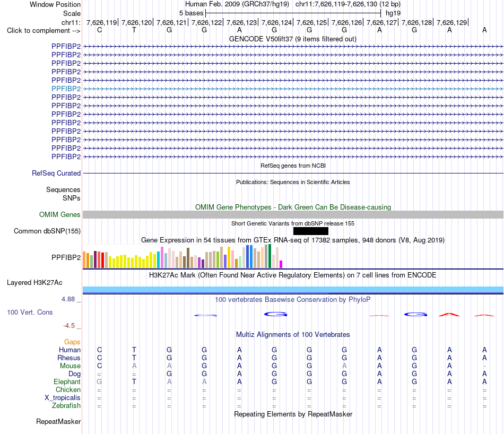Click the orange Gaps label
Screen dimensions: 504x434
pyautogui.click(x=72, y=342)
